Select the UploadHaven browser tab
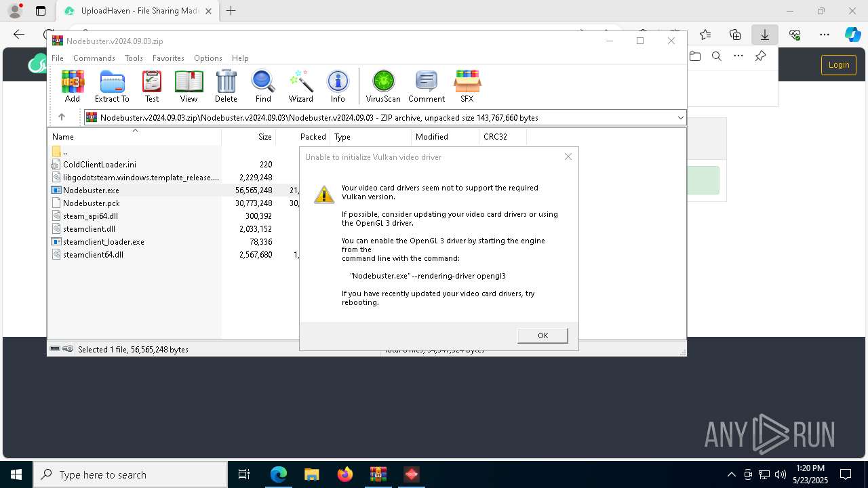This screenshot has height=488, width=868. (138, 11)
